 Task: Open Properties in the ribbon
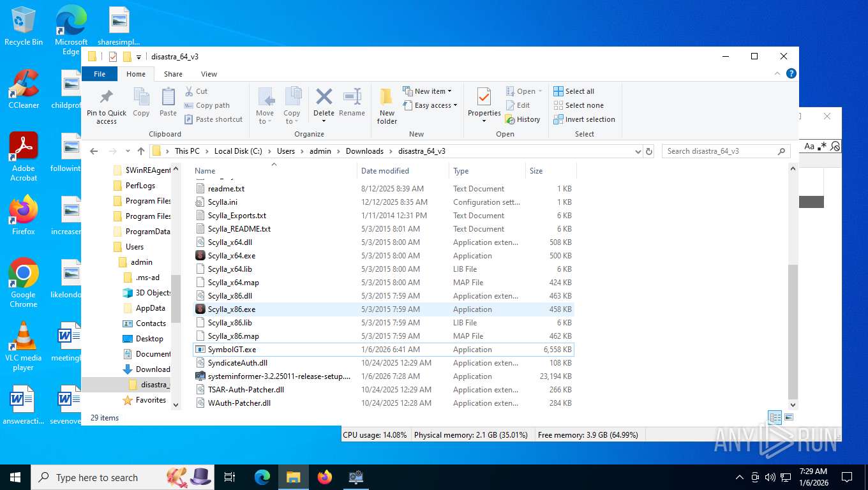coord(484,106)
